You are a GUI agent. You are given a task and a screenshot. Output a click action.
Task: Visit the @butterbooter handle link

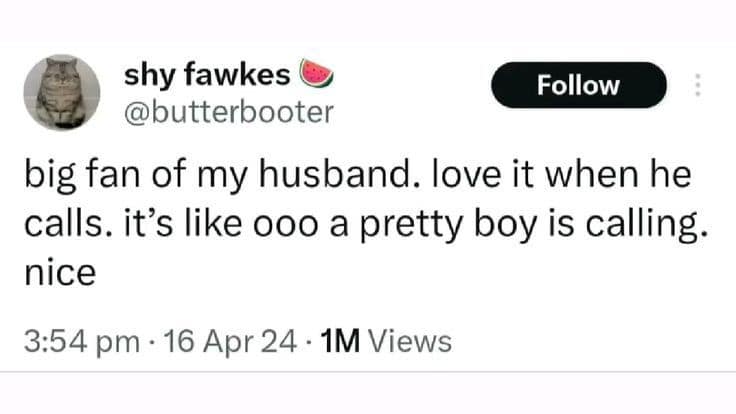point(227,113)
